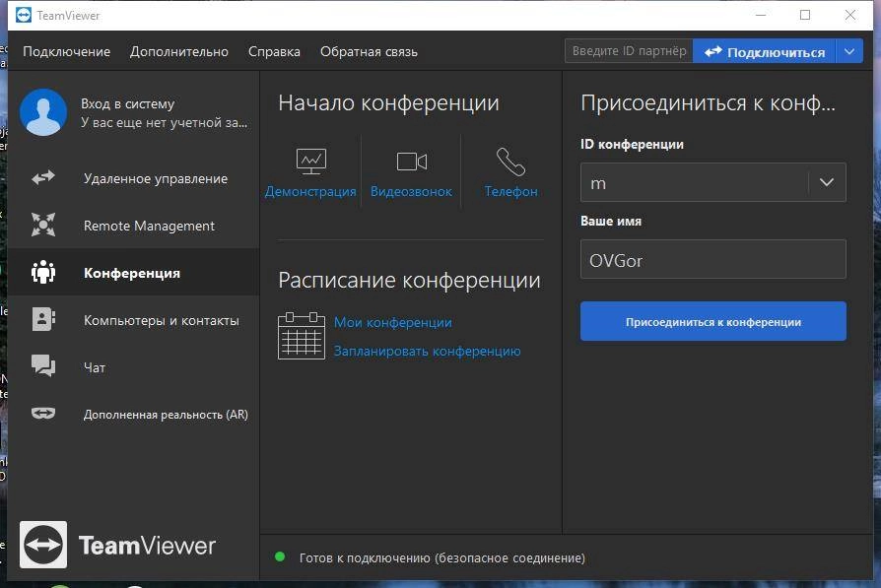Image resolution: width=881 pixels, height=588 pixels.
Task: Select Конференция label in sidebar
Action: pos(132,273)
